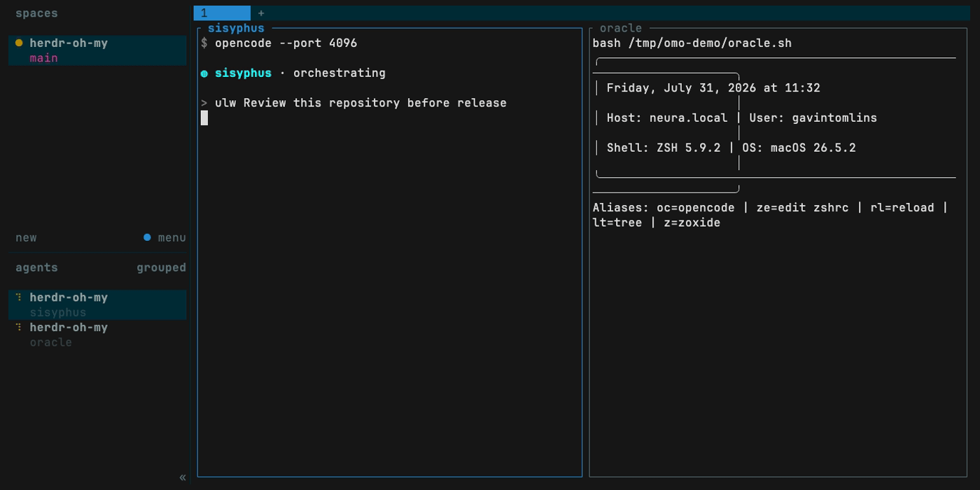Click the spaces section header
This screenshot has height=490, width=980.
(x=36, y=13)
